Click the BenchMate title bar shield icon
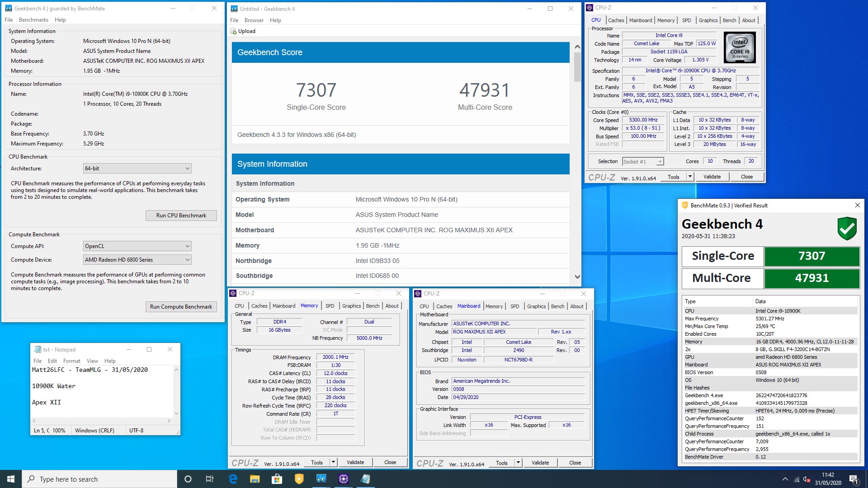868x488 pixels. 684,205
